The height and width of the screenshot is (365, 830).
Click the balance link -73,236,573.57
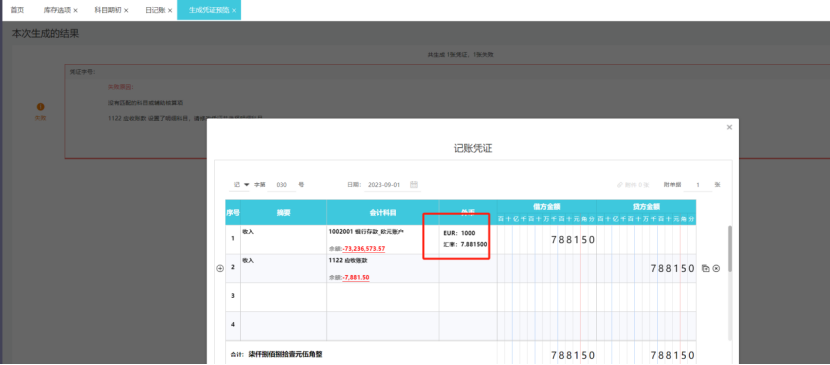pos(364,249)
